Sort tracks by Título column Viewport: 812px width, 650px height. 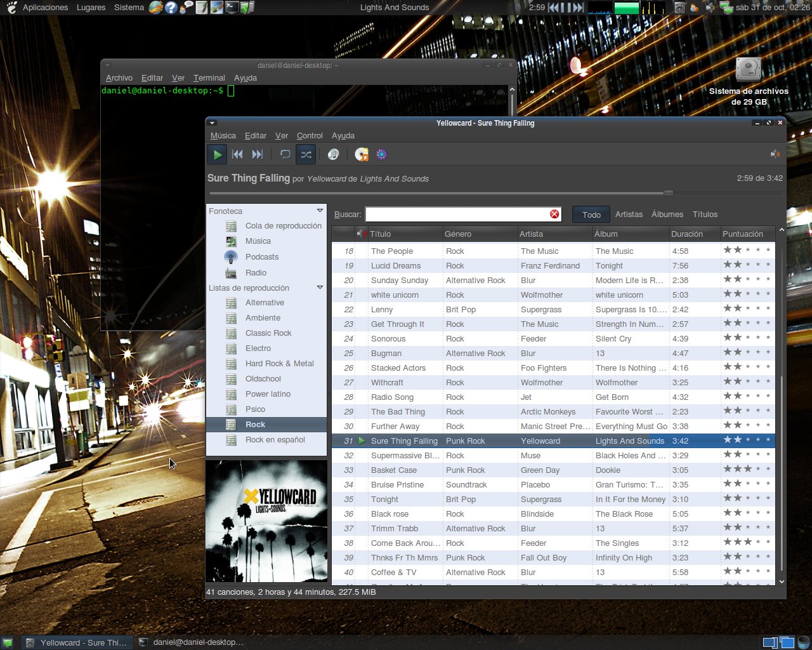405,234
